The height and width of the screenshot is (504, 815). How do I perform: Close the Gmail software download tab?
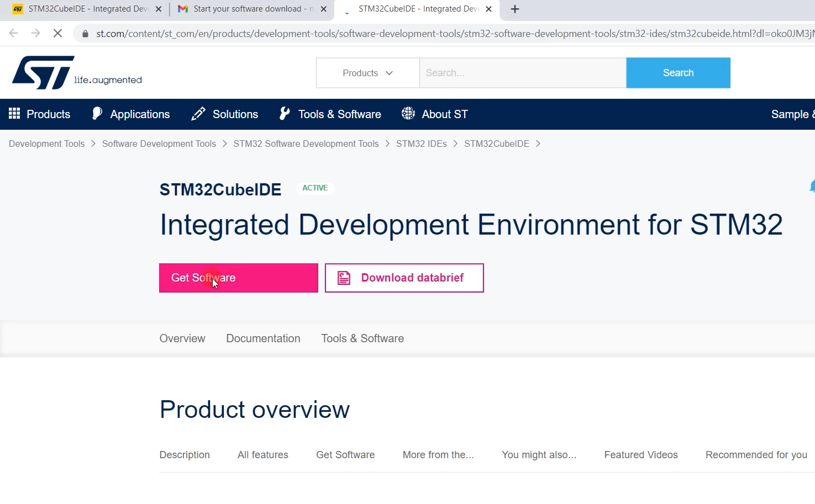[x=324, y=9]
